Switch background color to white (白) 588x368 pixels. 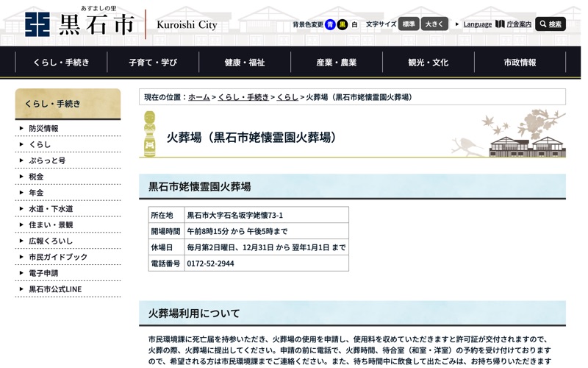[x=354, y=24]
